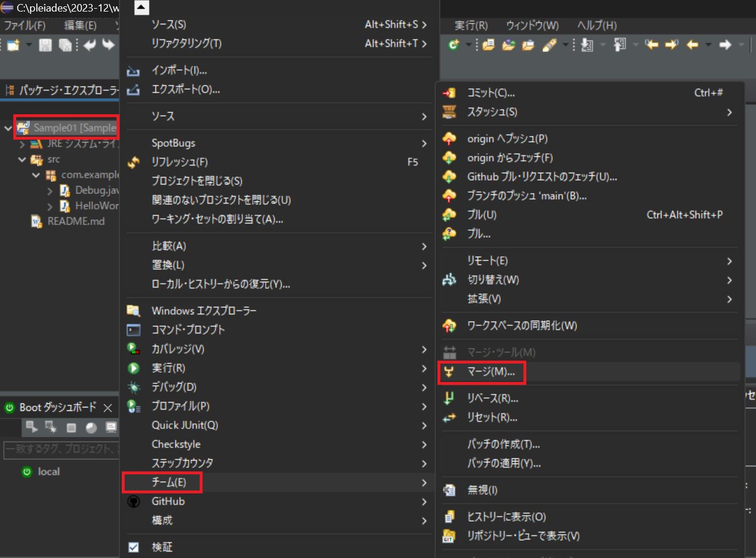Click the Import menu icon
Image resolution: width=756 pixels, height=558 pixels.
[x=133, y=70]
